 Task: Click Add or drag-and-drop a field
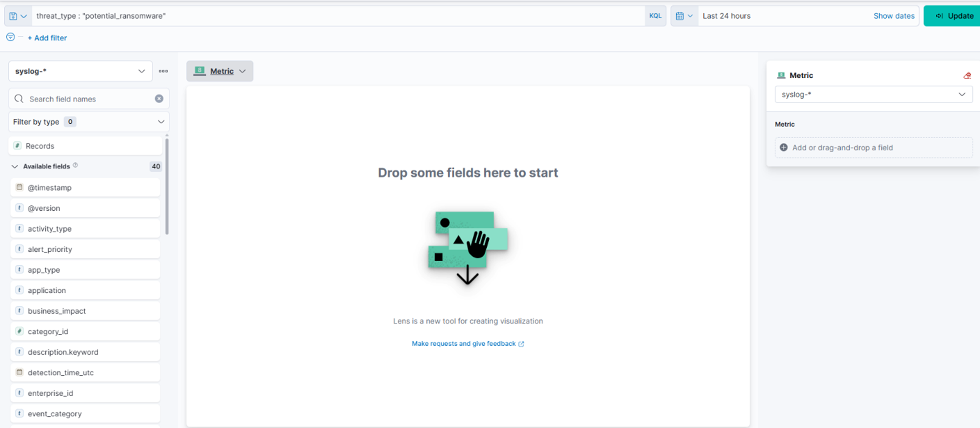[873, 148]
